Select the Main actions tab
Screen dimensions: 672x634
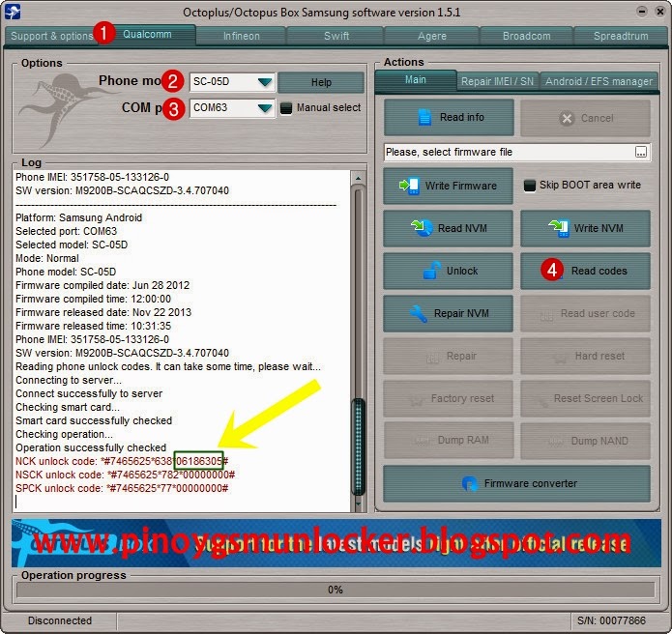coord(415,80)
